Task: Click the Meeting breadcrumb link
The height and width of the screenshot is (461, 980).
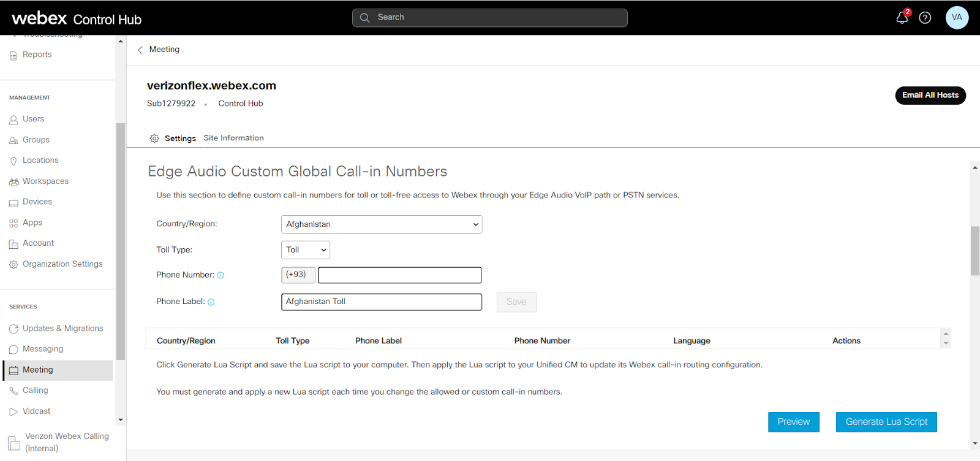Action: [x=165, y=49]
